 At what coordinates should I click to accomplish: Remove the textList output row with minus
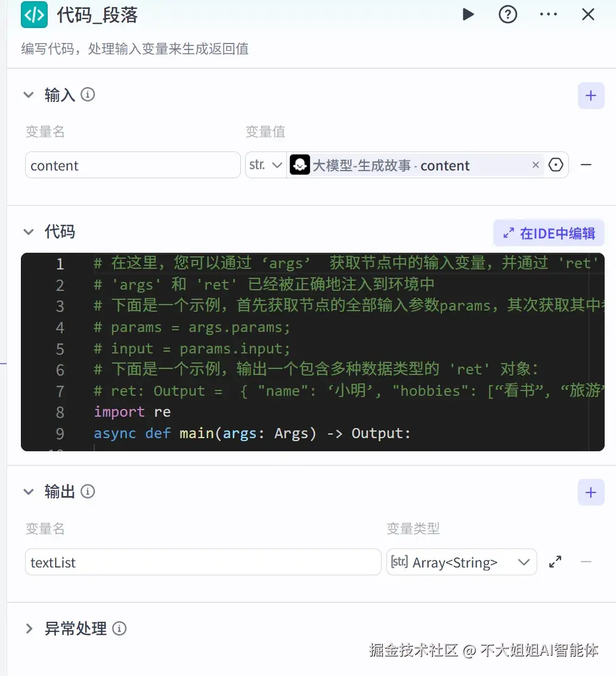[586, 562]
